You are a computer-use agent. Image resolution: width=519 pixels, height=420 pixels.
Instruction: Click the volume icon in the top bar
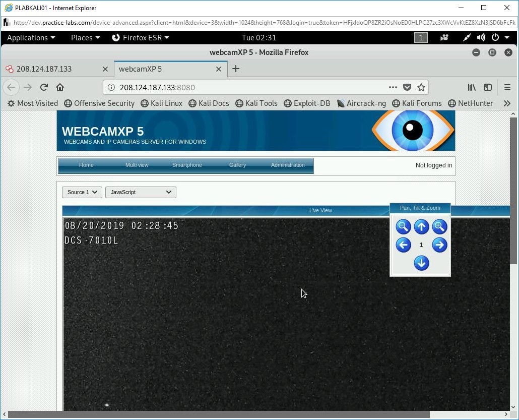click(x=480, y=37)
